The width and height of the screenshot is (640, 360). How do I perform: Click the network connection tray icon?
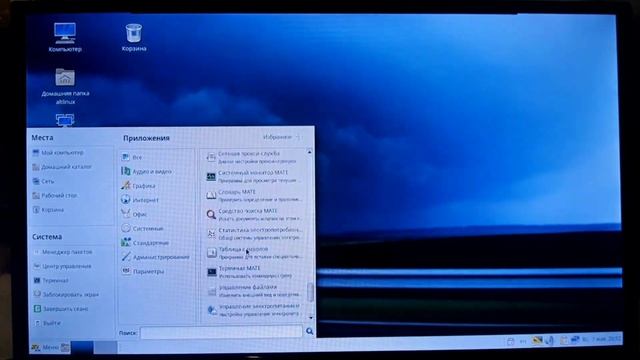576,339
